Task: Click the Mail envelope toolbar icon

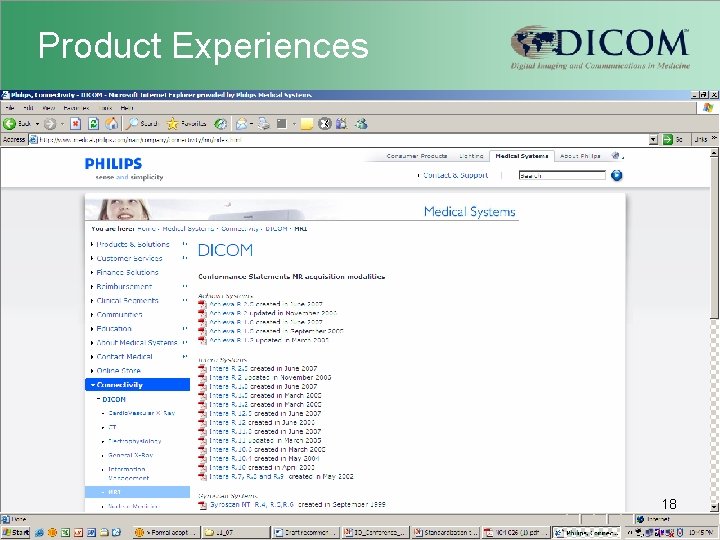Action: [x=241, y=124]
